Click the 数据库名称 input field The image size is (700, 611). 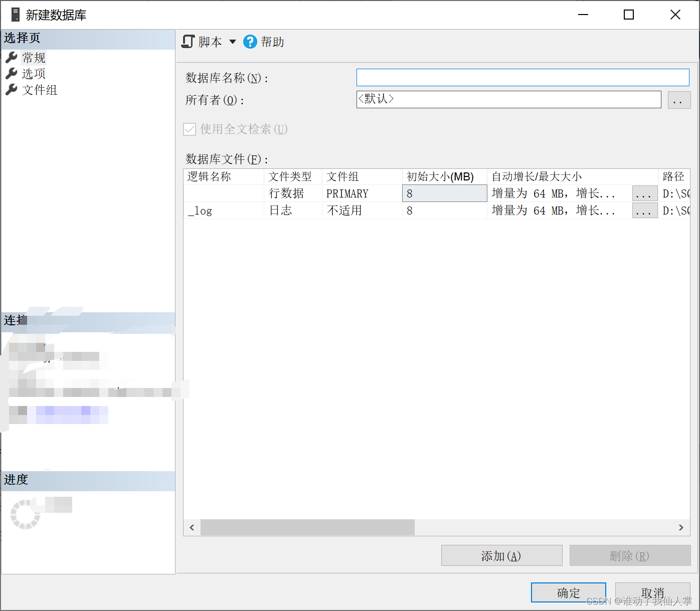coord(522,77)
